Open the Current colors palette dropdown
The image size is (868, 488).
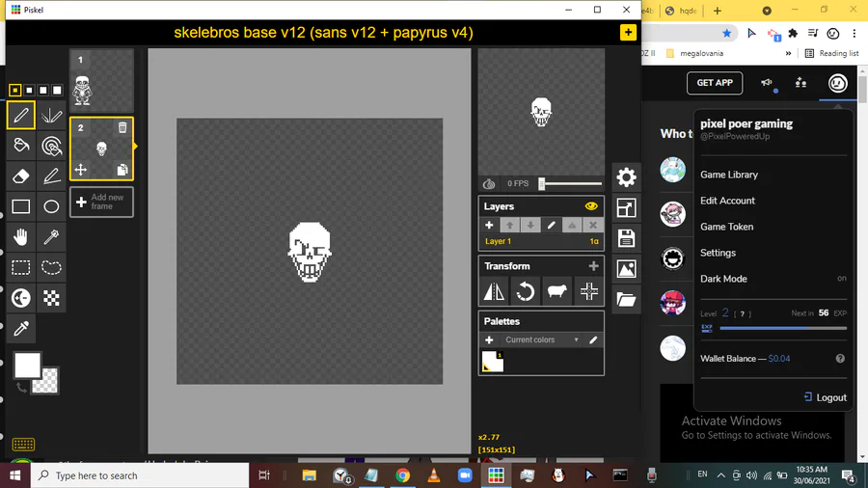tap(541, 339)
